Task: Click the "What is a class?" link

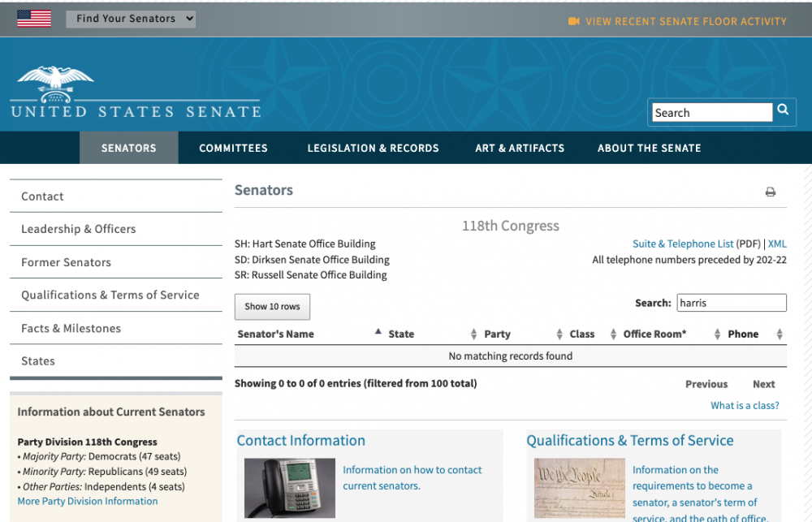Action: click(x=745, y=405)
